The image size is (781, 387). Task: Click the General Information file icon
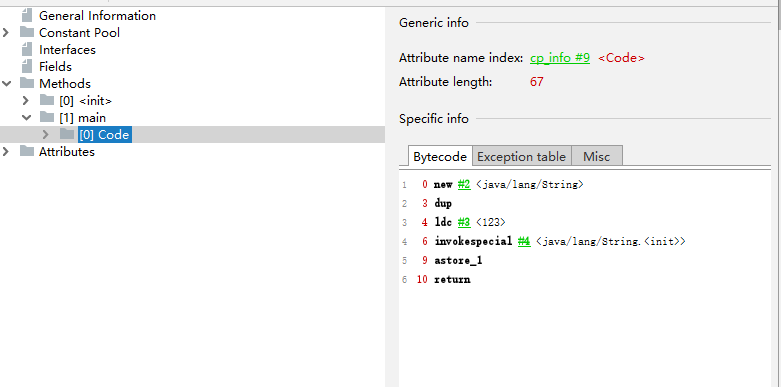coord(27,15)
